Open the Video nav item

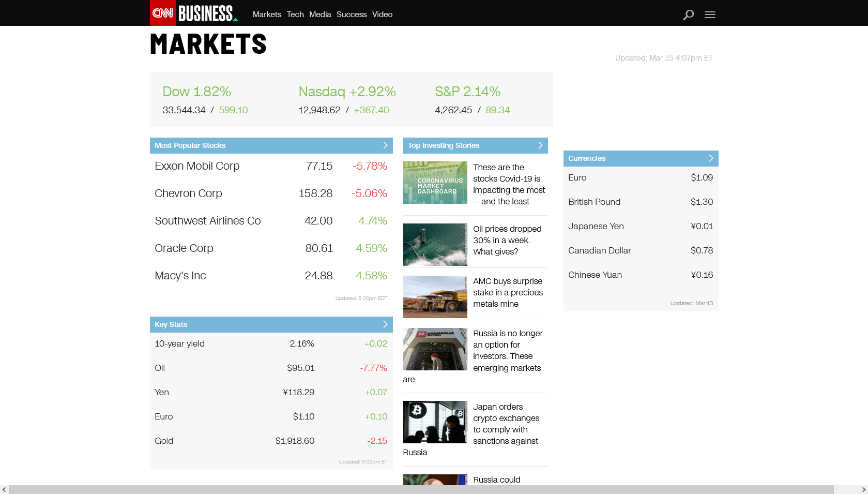[x=382, y=14]
